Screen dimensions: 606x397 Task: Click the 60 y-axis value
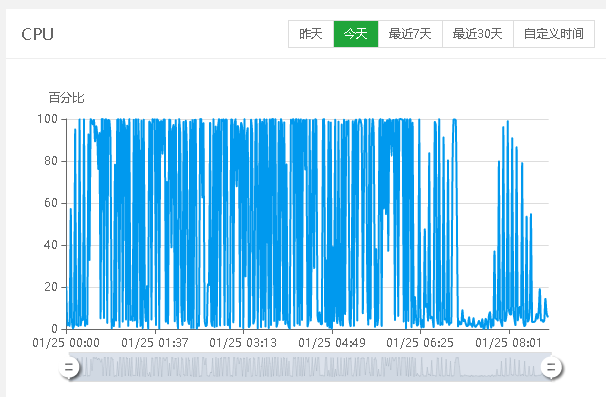coord(51,203)
